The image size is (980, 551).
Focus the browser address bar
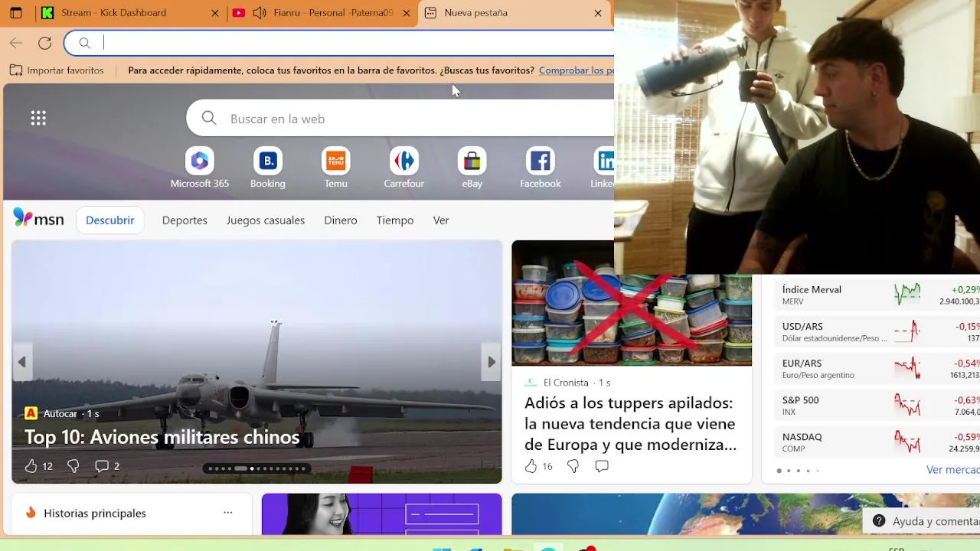[x=340, y=43]
